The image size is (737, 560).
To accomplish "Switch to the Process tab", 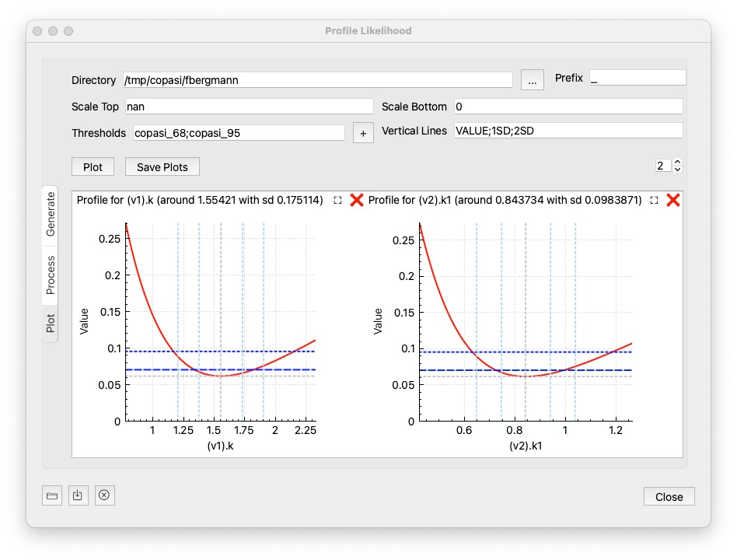I will pos(51,275).
